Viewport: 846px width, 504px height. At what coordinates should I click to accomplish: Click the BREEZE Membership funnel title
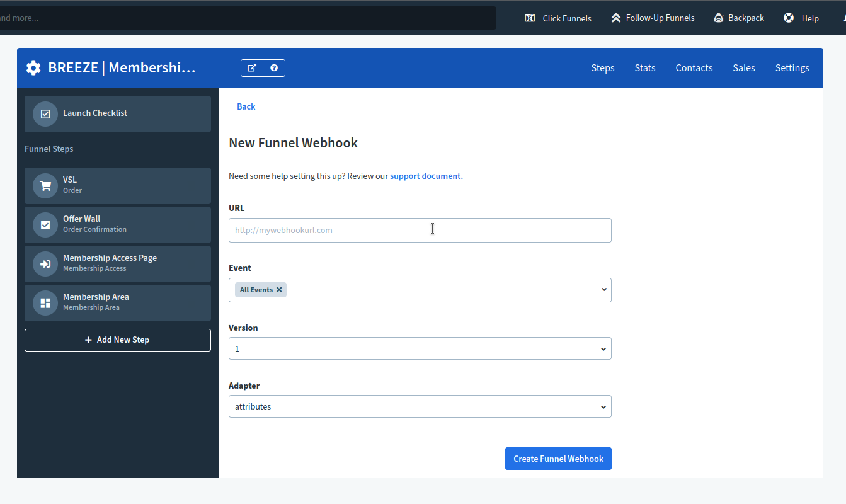(122, 68)
